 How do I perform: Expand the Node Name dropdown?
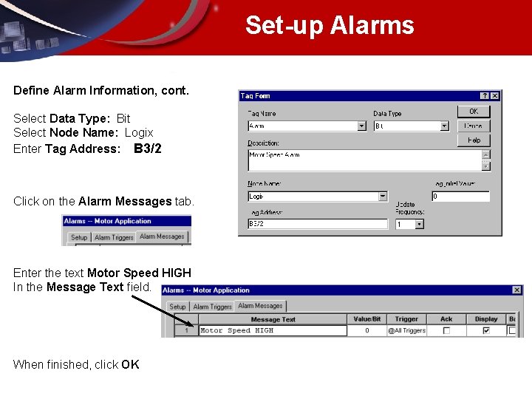click(383, 196)
